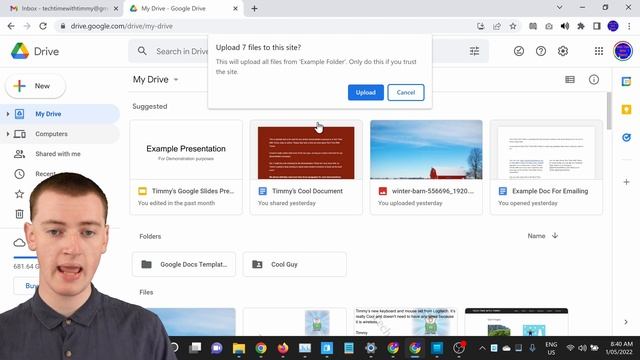Bookmark this page star icon
This screenshot has width=640, height=360.
513,26
